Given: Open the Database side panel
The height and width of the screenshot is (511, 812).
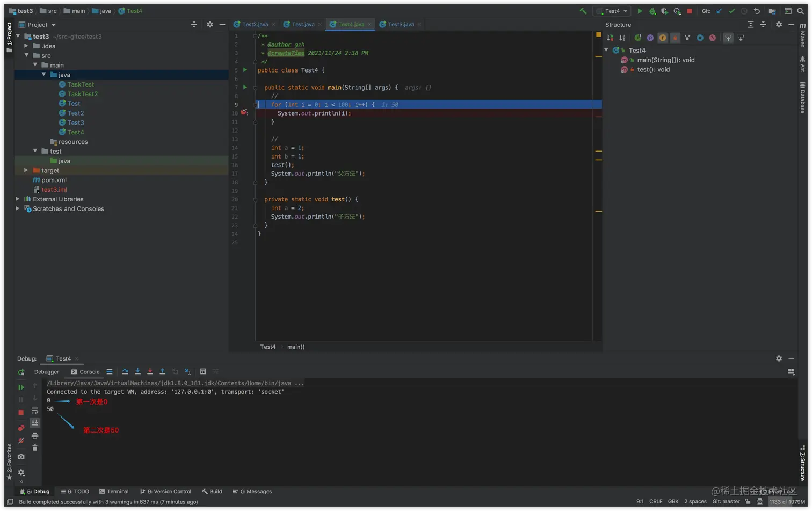Looking at the screenshot, I should coord(803,97).
